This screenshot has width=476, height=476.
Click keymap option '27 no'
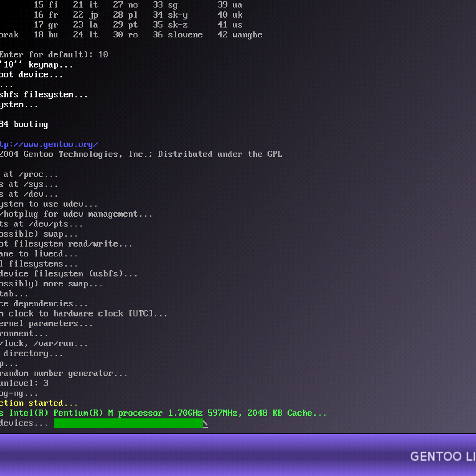coord(125,5)
